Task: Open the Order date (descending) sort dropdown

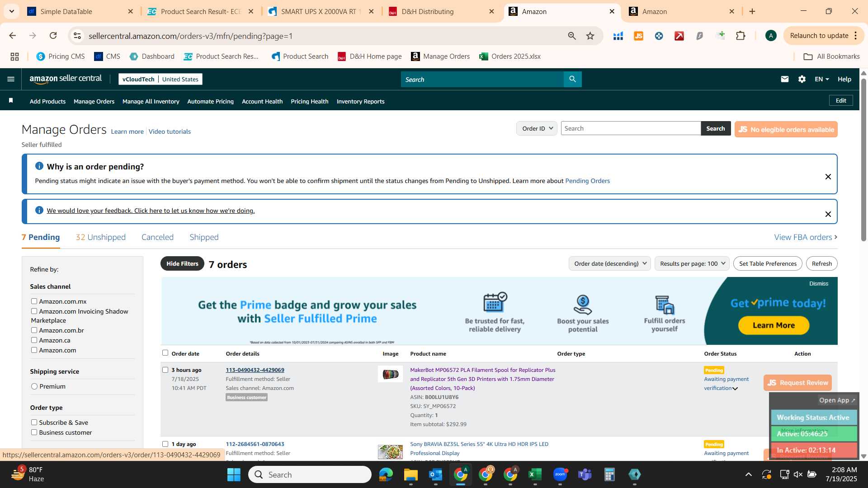Action: (x=609, y=263)
